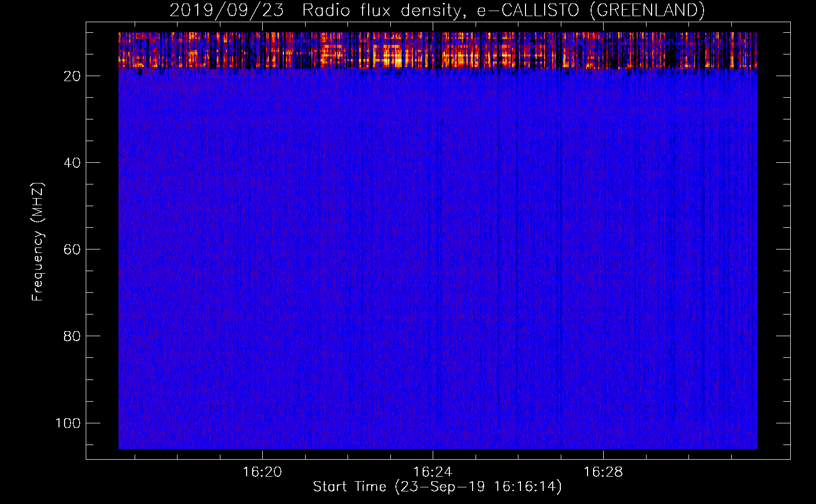
Task: Click the 20 MHz frequency tick label
Action: click(x=73, y=76)
